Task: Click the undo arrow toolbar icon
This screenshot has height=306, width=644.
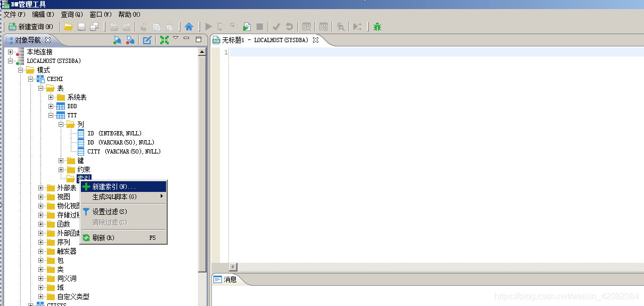Action: [114, 27]
